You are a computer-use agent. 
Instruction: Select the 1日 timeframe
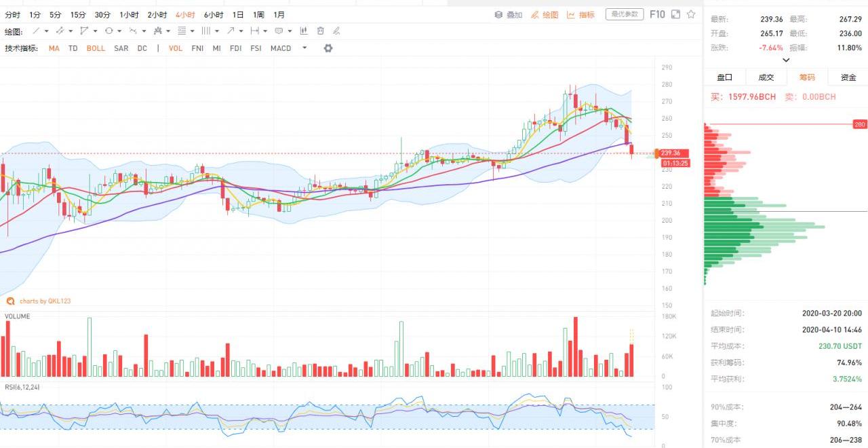point(238,14)
